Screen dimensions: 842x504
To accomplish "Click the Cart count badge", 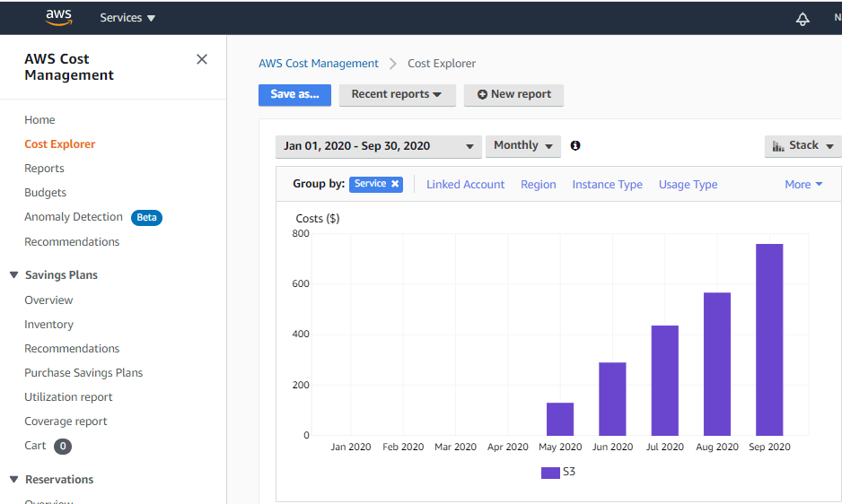I will 63,446.
